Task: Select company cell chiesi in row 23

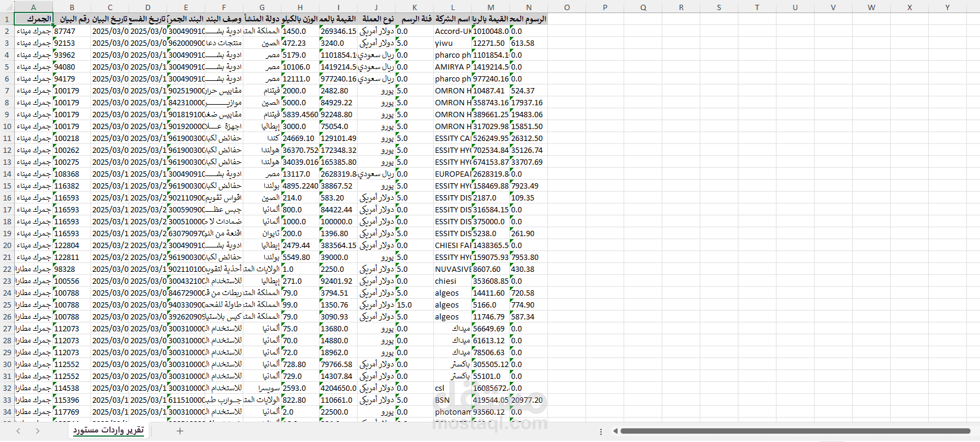Action: pyautogui.click(x=453, y=281)
